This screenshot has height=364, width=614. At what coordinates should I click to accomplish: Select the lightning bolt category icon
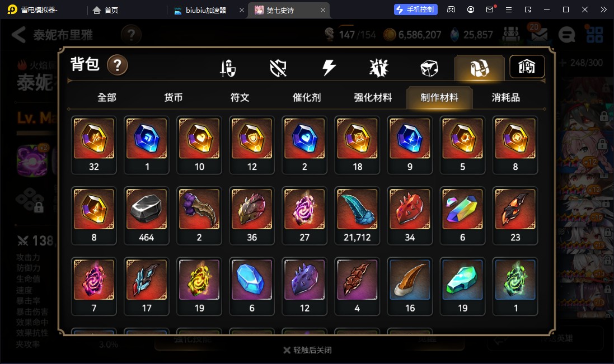329,68
